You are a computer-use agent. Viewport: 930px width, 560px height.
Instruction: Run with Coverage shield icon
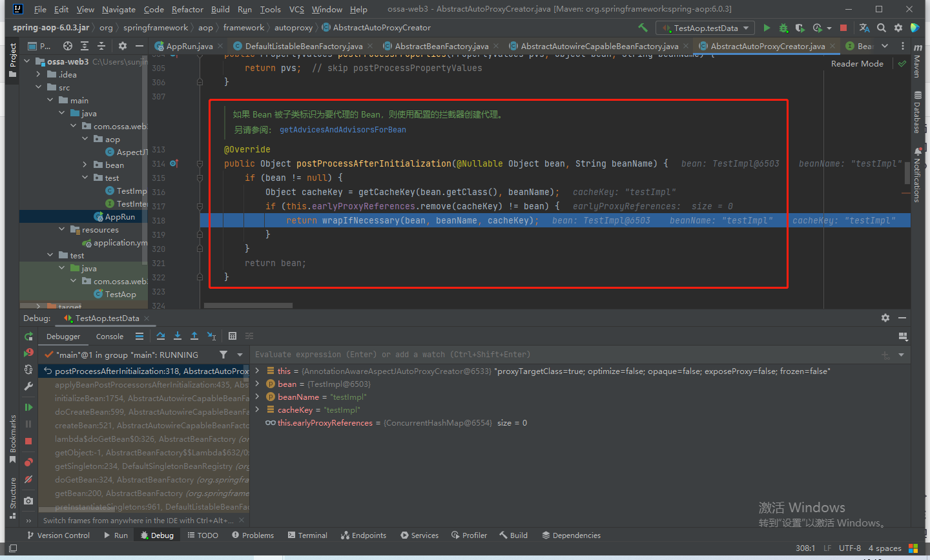point(800,28)
